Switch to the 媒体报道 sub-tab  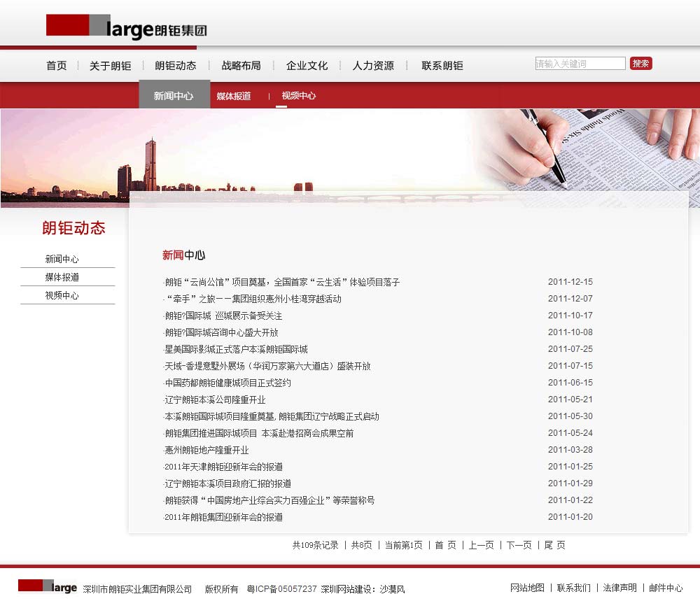233,96
